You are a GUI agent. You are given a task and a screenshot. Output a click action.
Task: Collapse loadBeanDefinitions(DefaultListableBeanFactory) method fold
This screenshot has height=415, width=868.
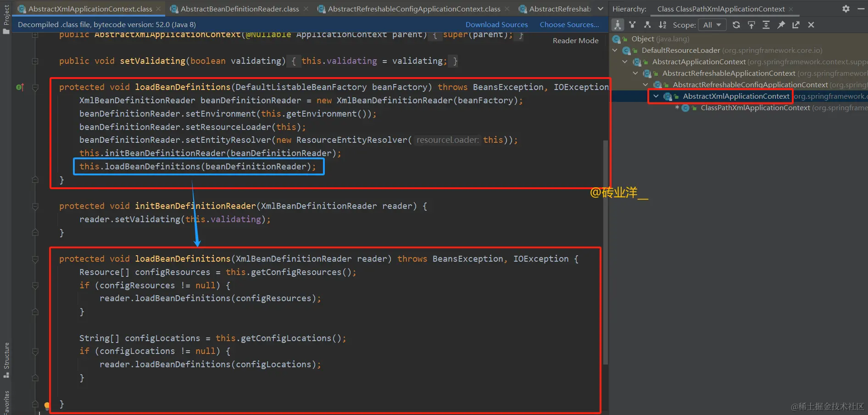(x=35, y=87)
